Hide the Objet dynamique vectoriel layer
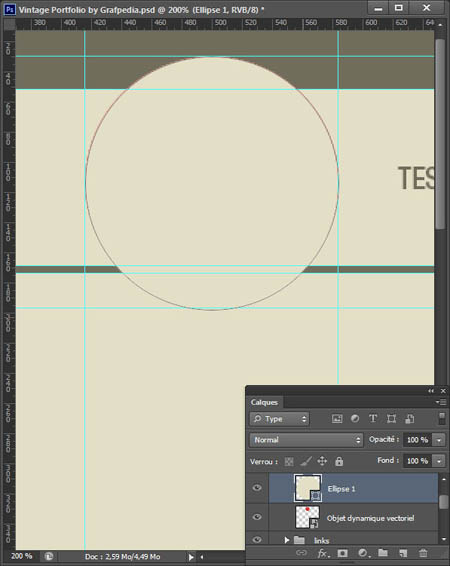This screenshot has height=566, width=450. pyautogui.click(x=257, y=517)
